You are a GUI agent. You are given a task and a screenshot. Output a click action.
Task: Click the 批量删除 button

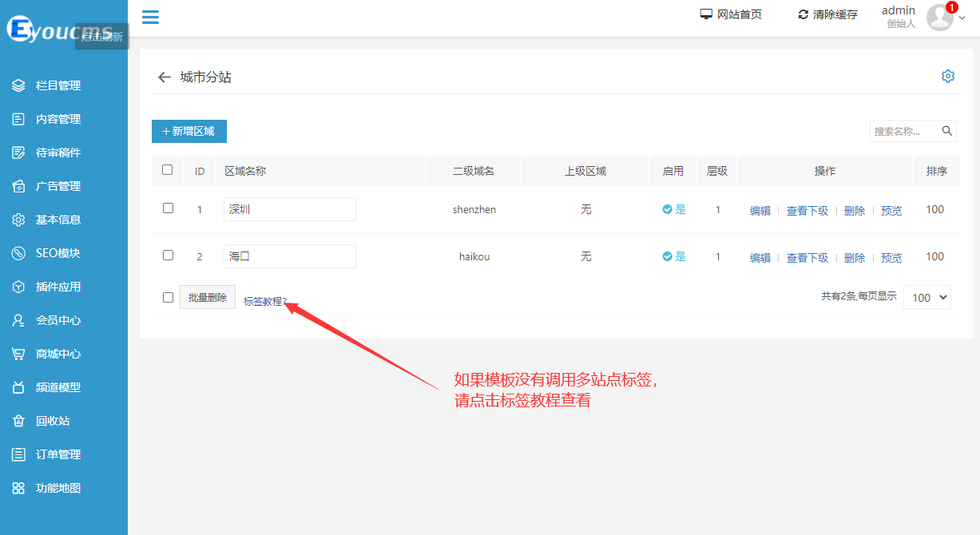tap(208, 297)
